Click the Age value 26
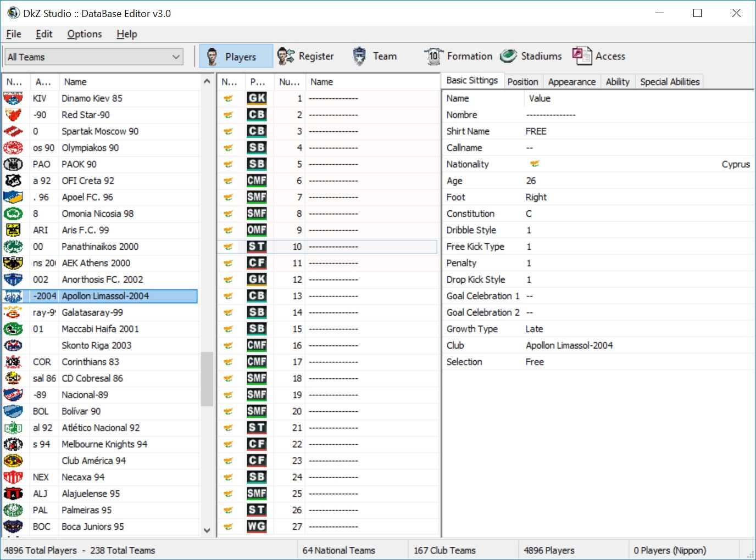 click(531, 181)
